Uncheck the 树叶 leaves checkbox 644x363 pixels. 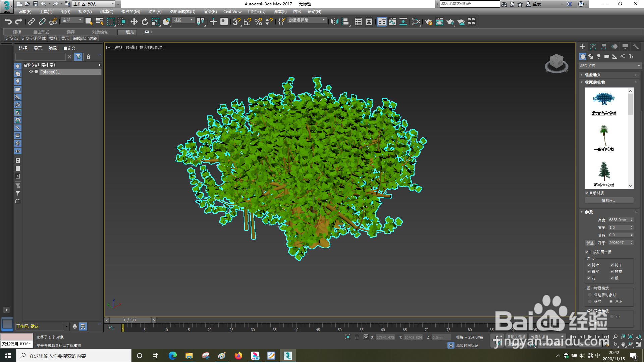[x=589, y=265]
